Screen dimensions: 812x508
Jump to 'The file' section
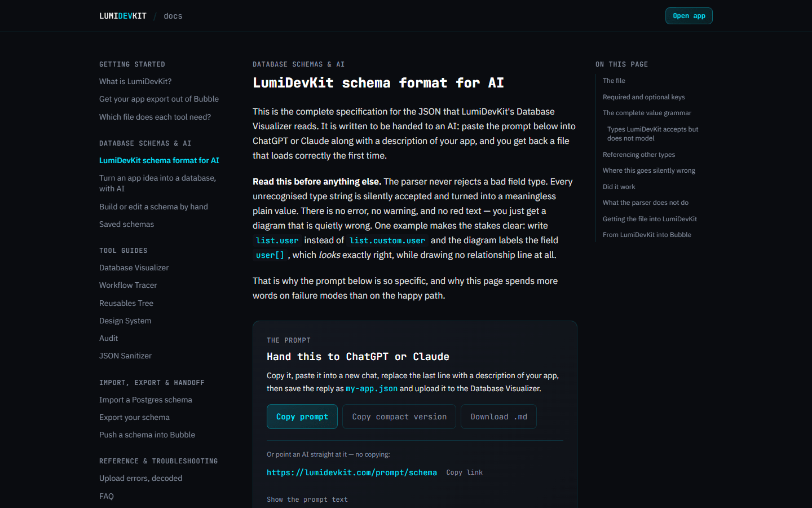point(614,81)
